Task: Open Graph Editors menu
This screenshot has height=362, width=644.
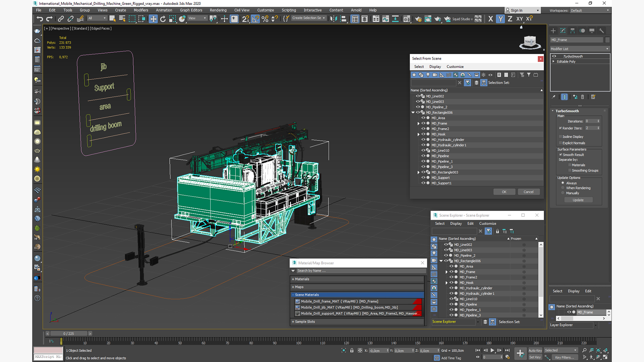Action: (191, 10)
